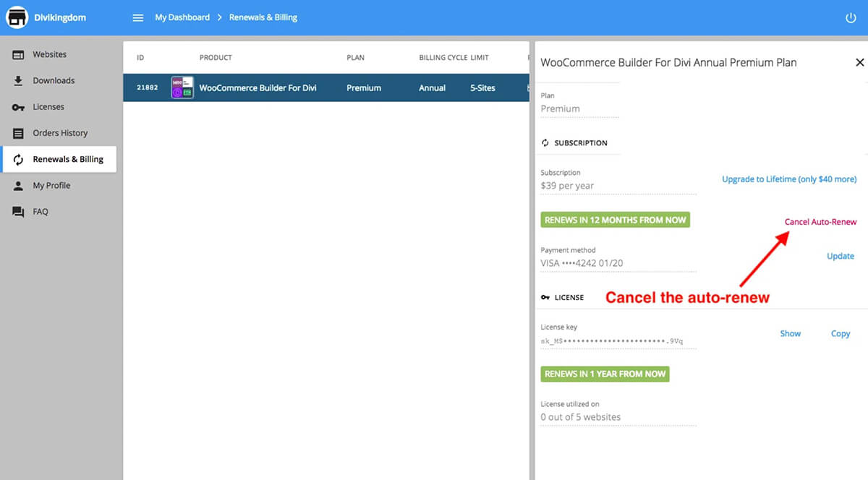Click the Divikingdom store logo icon
This screenshot has width=868, height=480.
pyautogui.click(x=17, y=17)
